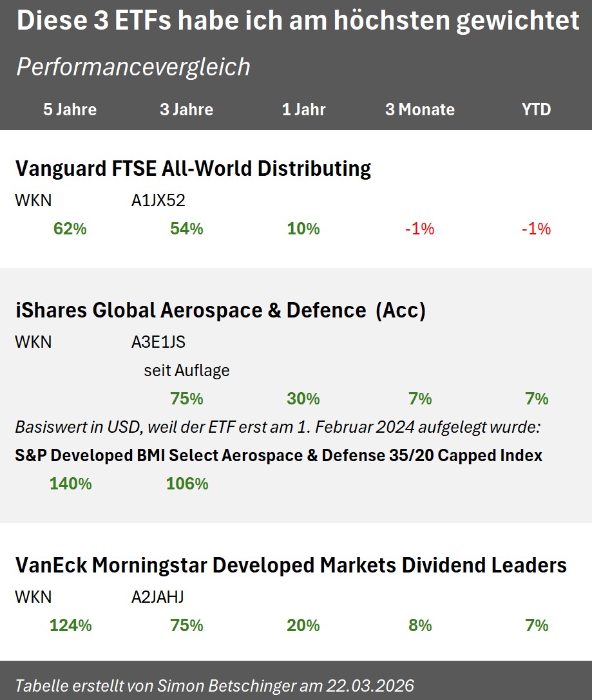Click the "5 Jahre" column header
592x700 pixels.
pyautogui.click(x=70, y=109)
